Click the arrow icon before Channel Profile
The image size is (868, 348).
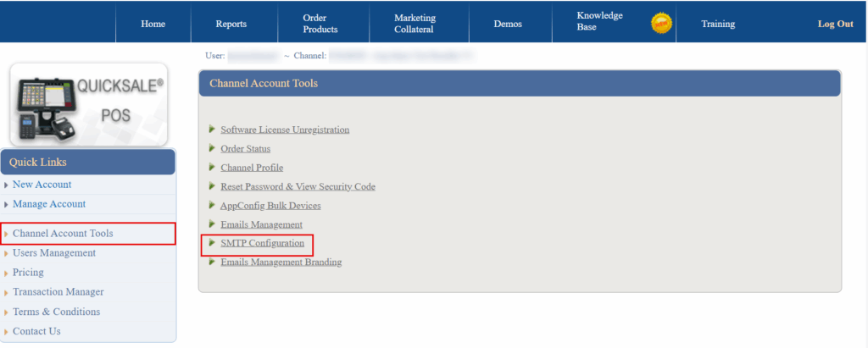click(212, 167)
